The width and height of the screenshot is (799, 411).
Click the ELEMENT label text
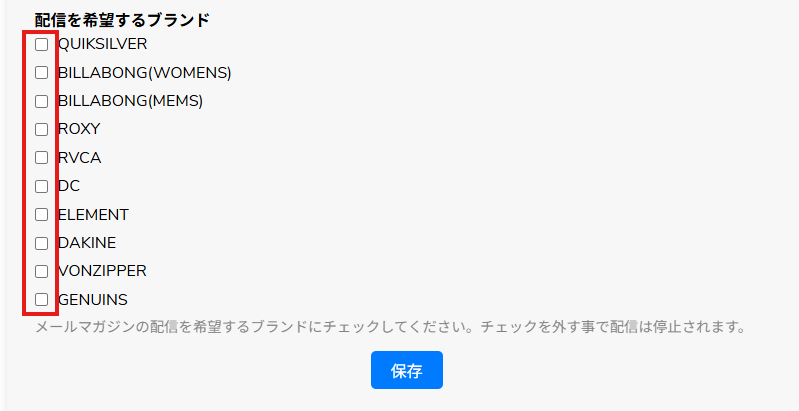[94, 214]
